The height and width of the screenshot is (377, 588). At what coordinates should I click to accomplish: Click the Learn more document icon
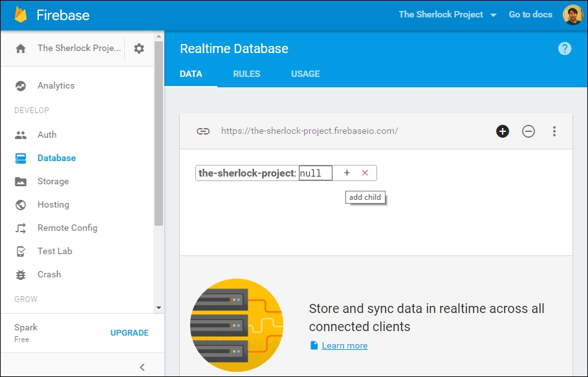coord(314,345)
